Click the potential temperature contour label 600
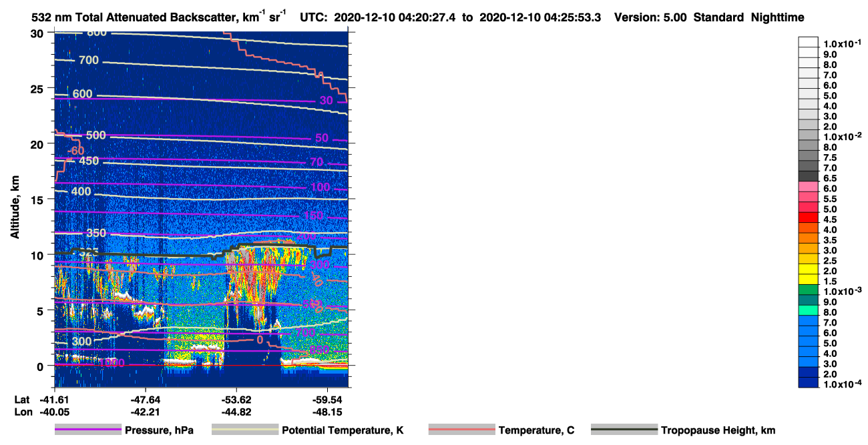868x445 pixels. pyautogui.click(x=82, y=94)
